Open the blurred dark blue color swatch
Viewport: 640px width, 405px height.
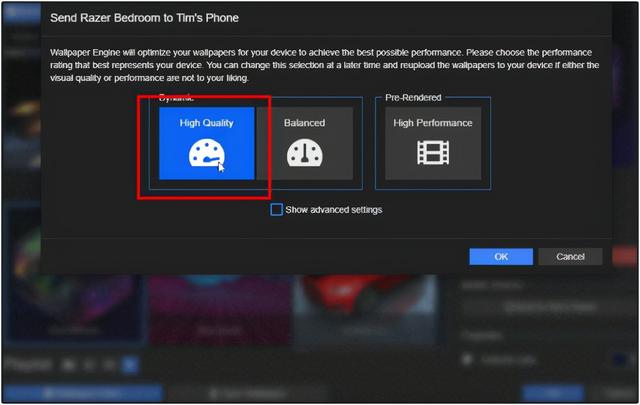pos(620,360)
